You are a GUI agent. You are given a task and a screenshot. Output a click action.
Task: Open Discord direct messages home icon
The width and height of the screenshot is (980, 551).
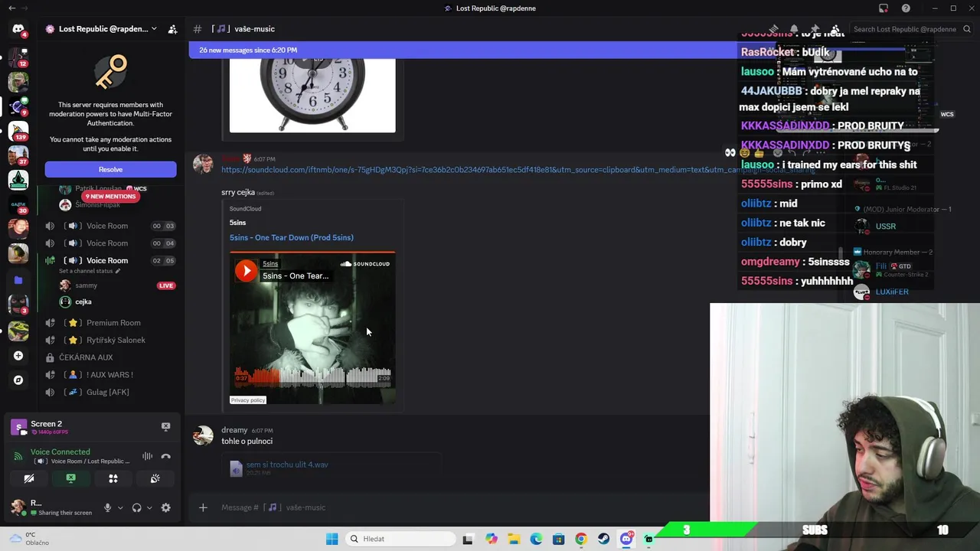18,29
